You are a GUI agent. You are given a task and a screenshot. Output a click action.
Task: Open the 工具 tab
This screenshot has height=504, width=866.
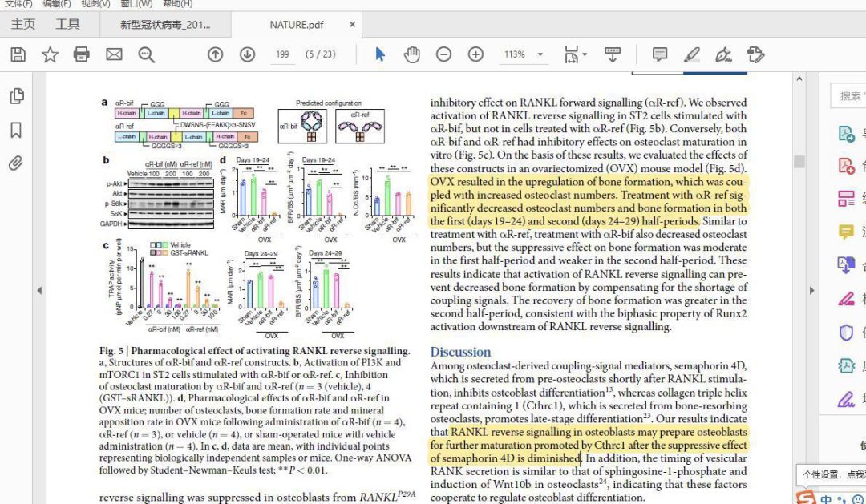[x=67, y=25]
